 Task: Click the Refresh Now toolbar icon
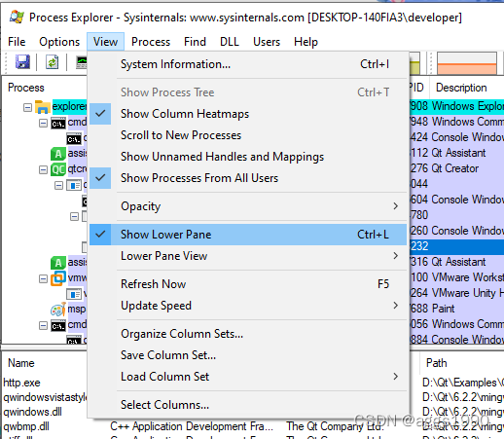52,61
